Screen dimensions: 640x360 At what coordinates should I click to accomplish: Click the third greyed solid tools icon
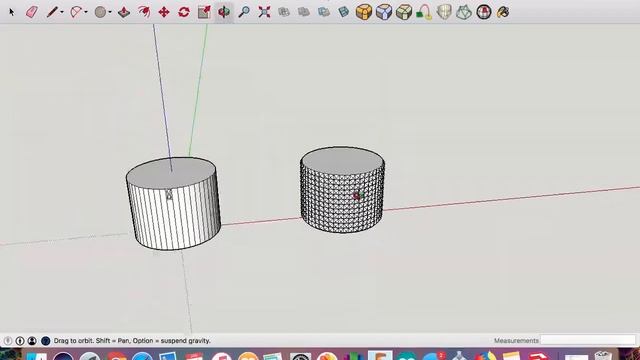point(324,12)
